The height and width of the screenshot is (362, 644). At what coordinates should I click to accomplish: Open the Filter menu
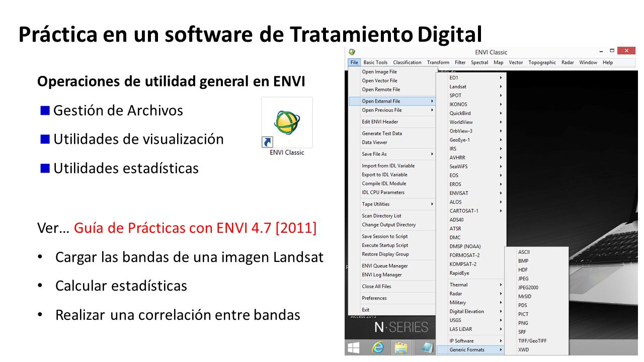coord(460,62)
